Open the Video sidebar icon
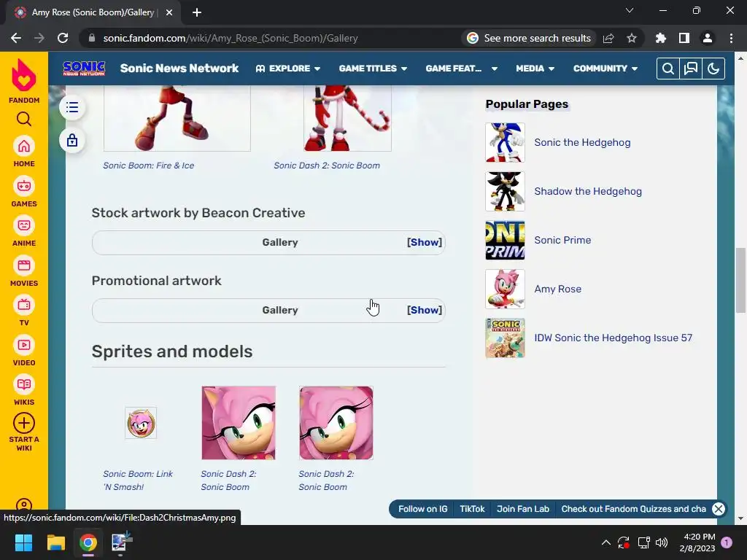 (x=24, y=345)
